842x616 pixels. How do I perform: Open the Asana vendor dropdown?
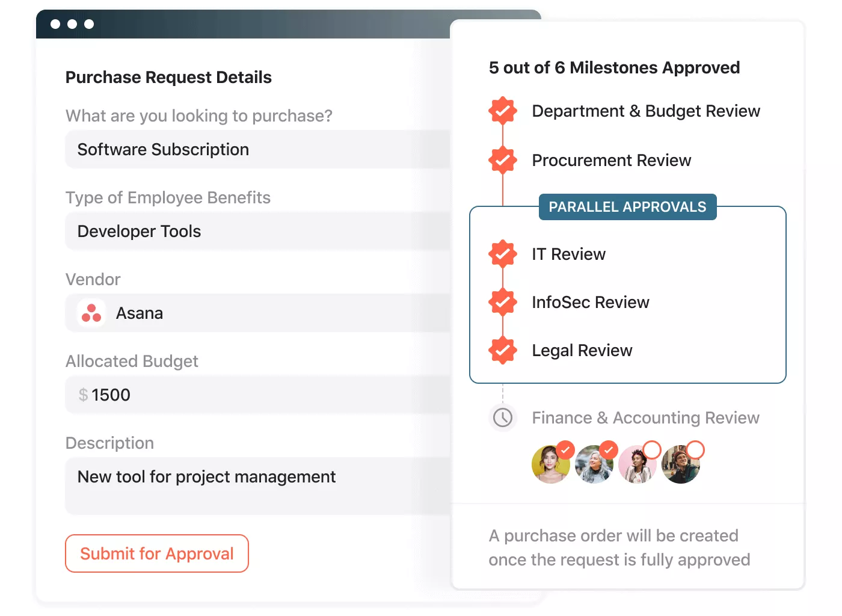pos(258,313)
